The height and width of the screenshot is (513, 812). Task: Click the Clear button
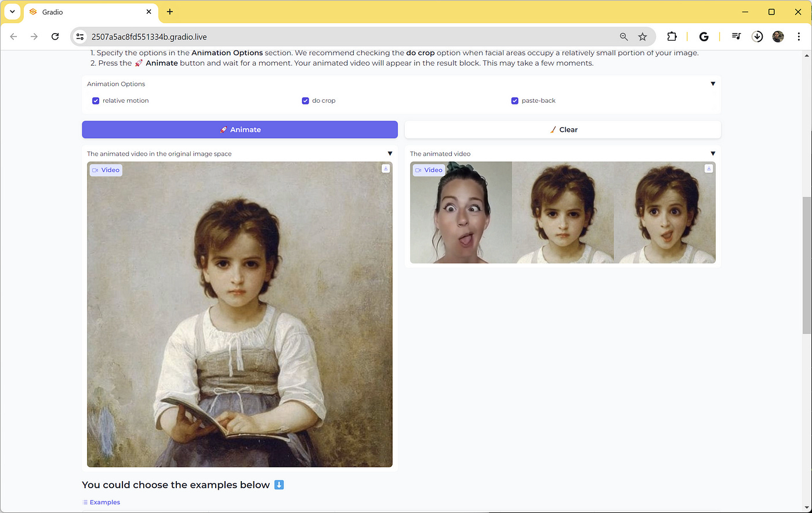tap(563, 129)
